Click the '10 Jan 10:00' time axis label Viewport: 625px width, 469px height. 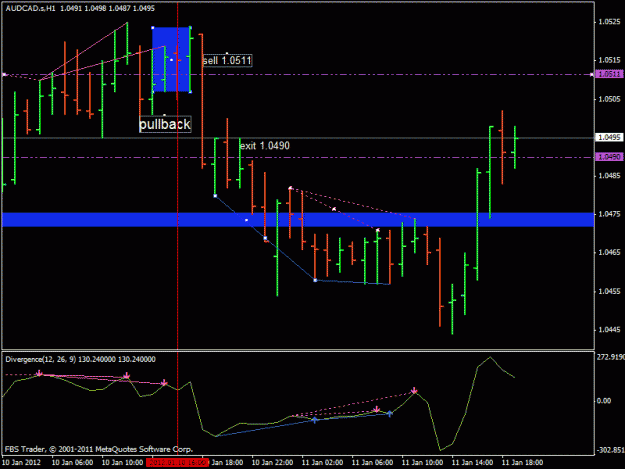[122, 463]
